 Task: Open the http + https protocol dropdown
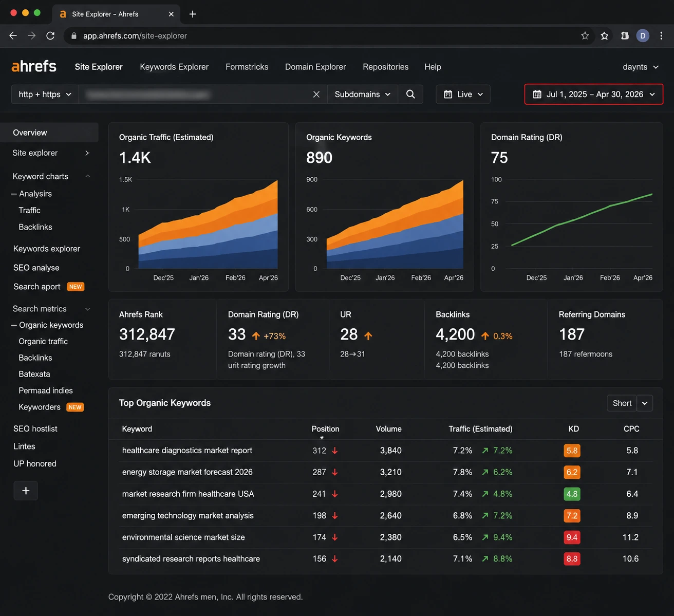[45, 95]
